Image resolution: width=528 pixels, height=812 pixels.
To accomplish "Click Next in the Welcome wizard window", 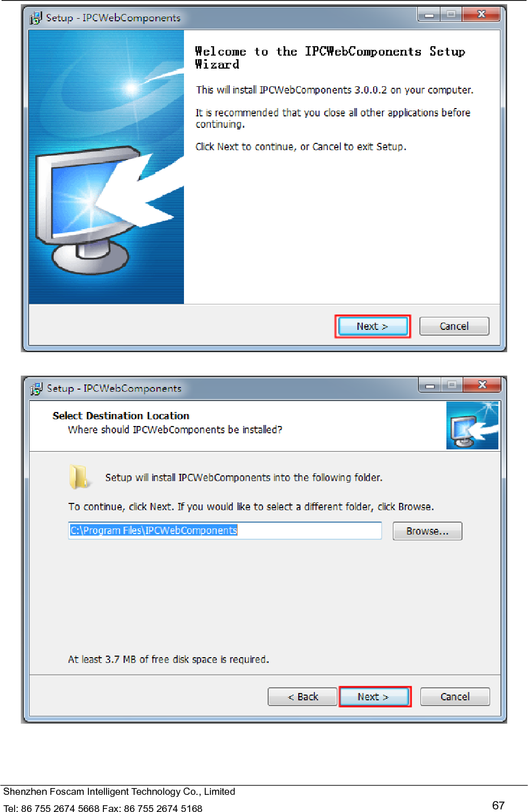I will click(x=373, y=326).
